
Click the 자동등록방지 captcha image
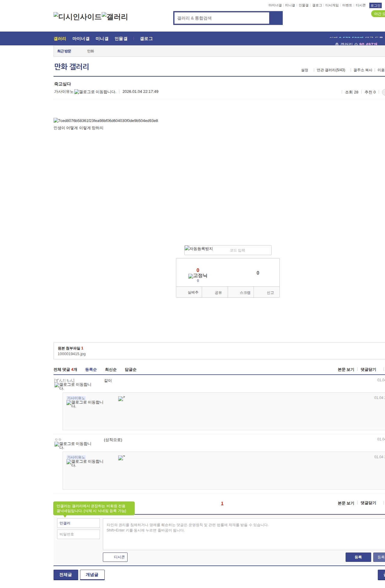pyautogui.click(x=199, y=249)
